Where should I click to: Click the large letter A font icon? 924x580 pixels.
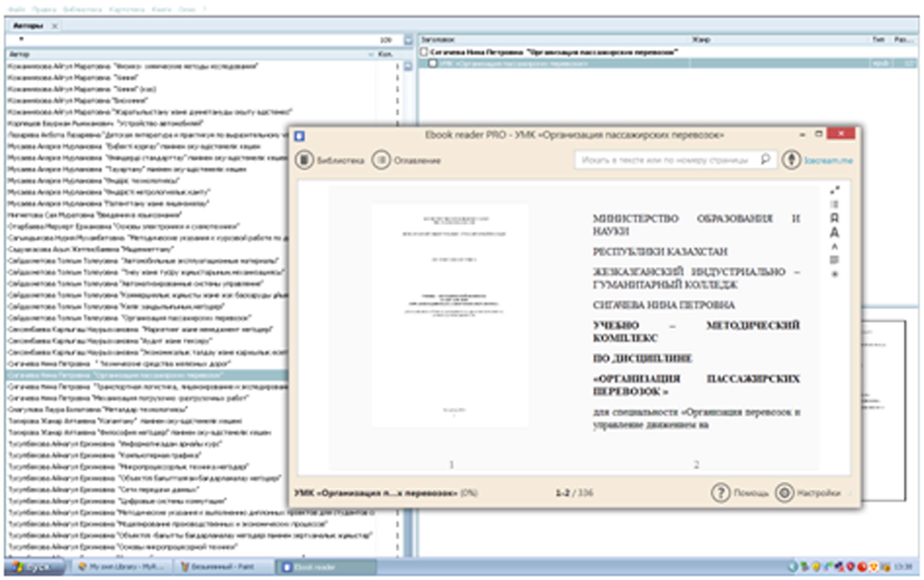(x=834, y=233)
